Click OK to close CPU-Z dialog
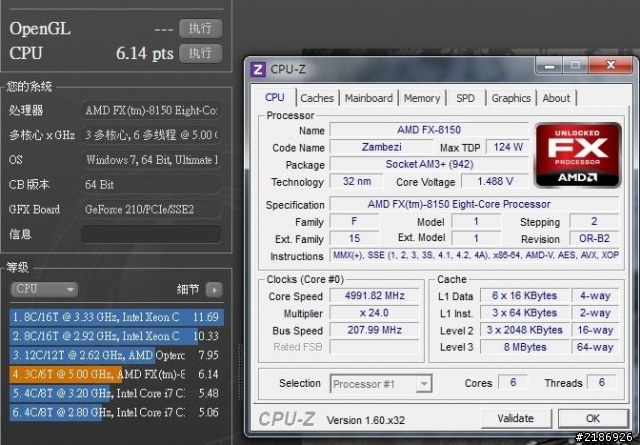The height and width of the screenshot is (445, 640). coord(593,418)
